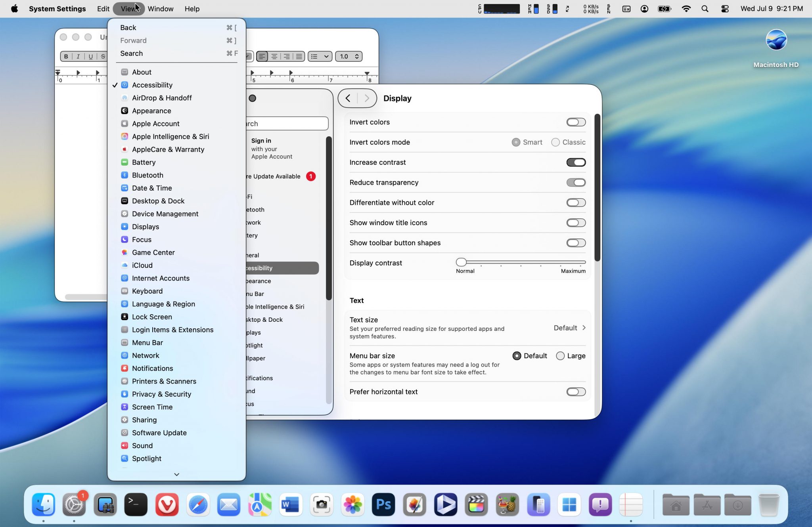Viewport: 812px width, 527px height.
Task: Open Terminal from the Dock
Action: 136,504
